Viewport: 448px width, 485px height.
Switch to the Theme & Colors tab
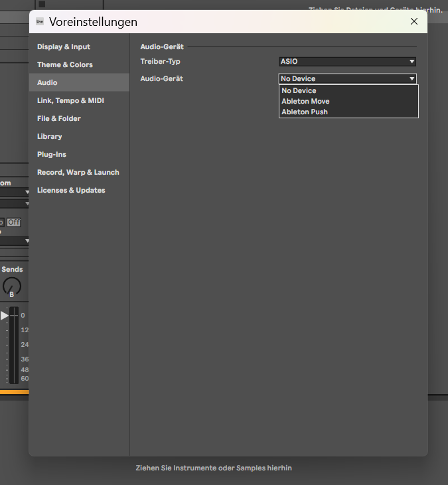click(x=65, y=64)
